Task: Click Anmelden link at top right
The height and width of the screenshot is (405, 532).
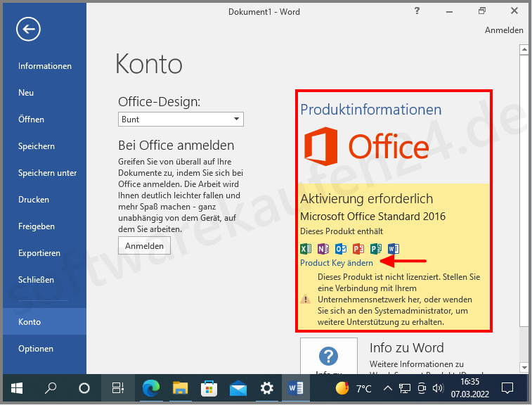Action: tap(504, 30)
